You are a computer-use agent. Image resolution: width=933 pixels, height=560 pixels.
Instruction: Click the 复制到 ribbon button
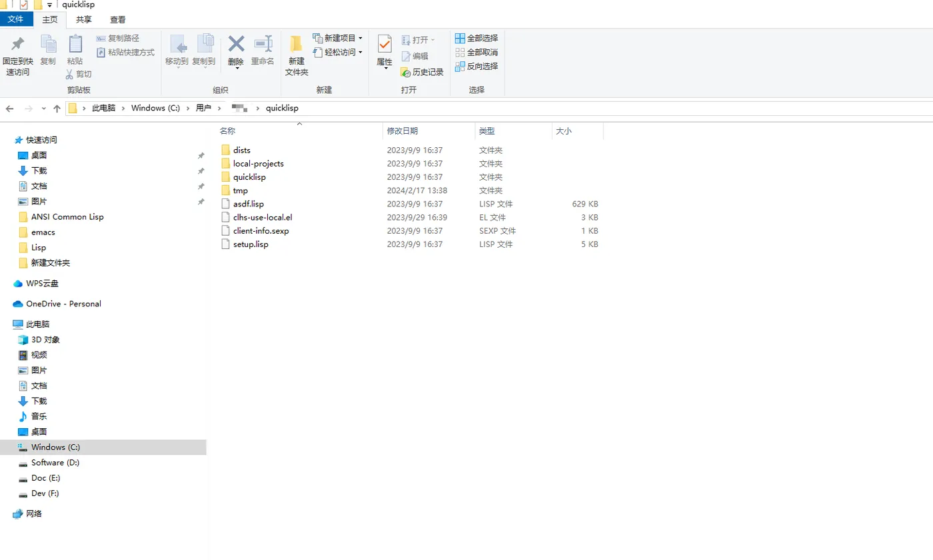tap(204, 51)
